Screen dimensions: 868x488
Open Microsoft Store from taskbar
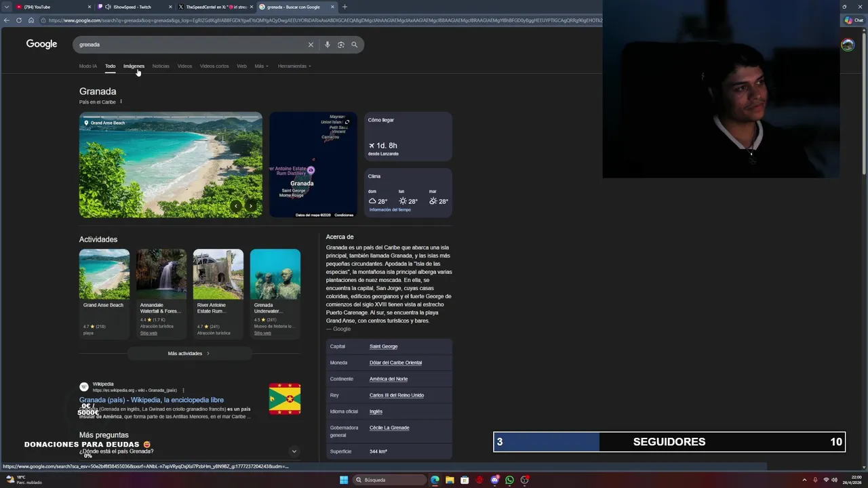[465, 480]
